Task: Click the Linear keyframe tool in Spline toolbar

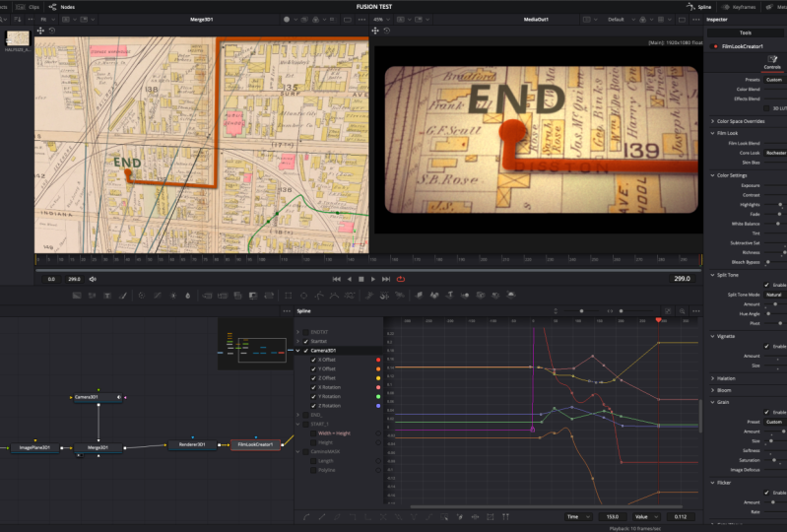Action: point(322,516)
